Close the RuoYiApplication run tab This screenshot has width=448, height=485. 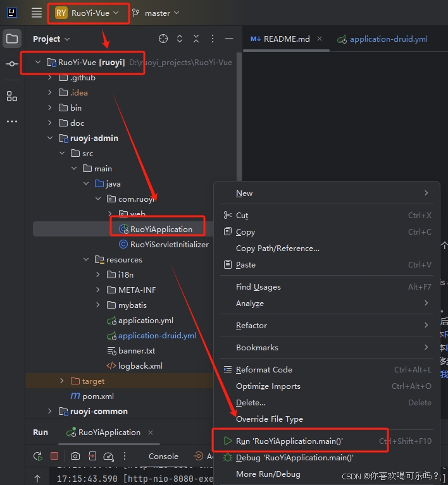151,433
